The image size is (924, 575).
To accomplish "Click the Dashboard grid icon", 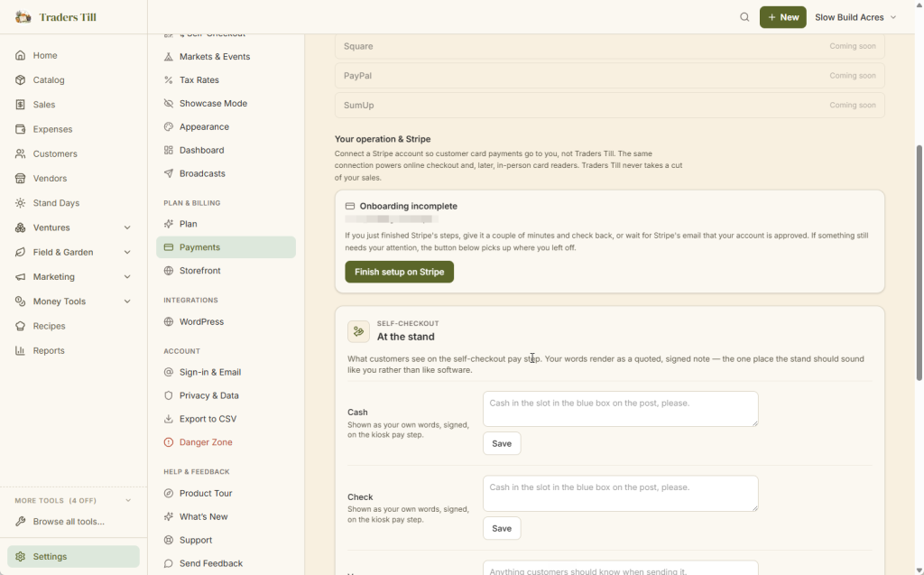I will click(x=169, y=150).
